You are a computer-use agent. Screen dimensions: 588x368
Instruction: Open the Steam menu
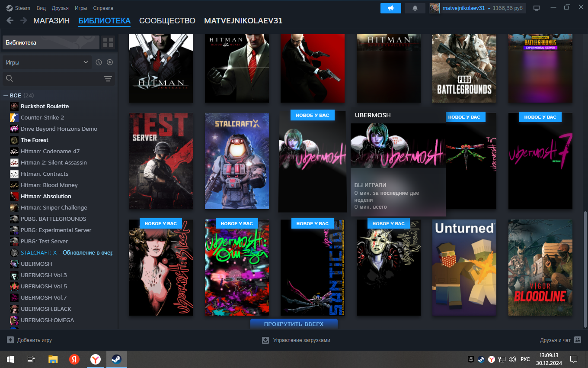pos(22,8)
